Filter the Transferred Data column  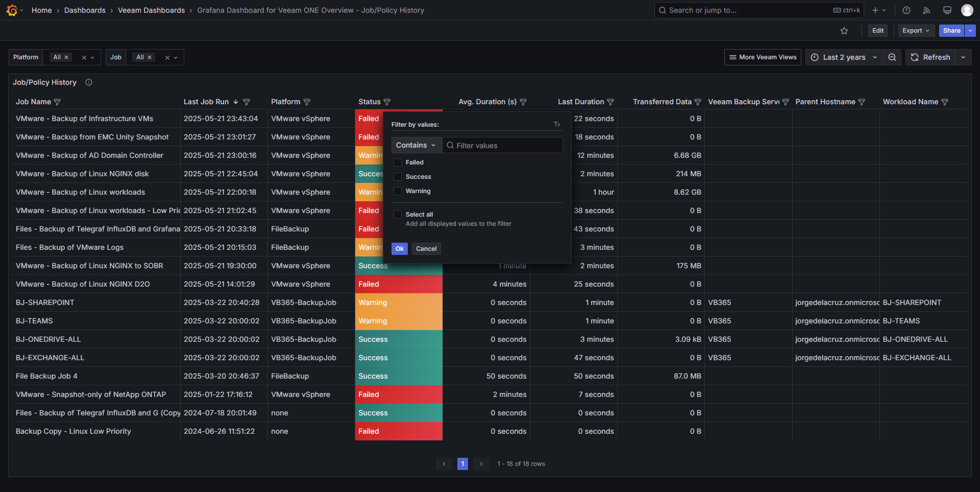(x=698, y=102)
